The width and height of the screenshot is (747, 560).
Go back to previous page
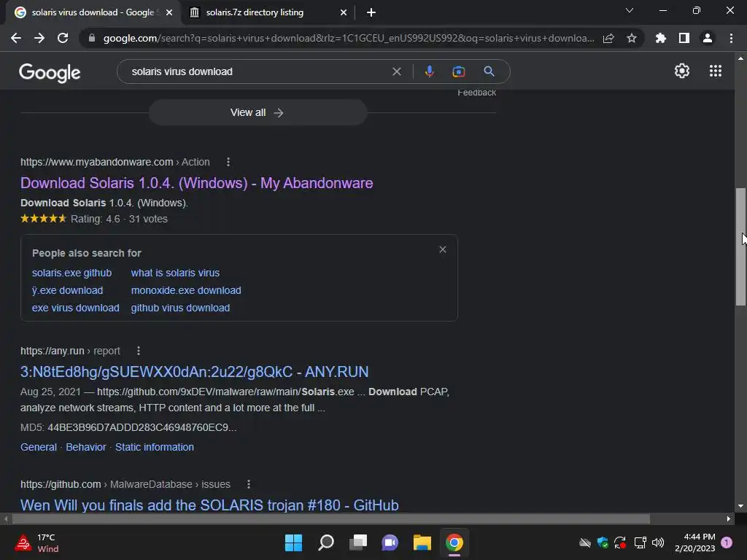pos(16,38)
